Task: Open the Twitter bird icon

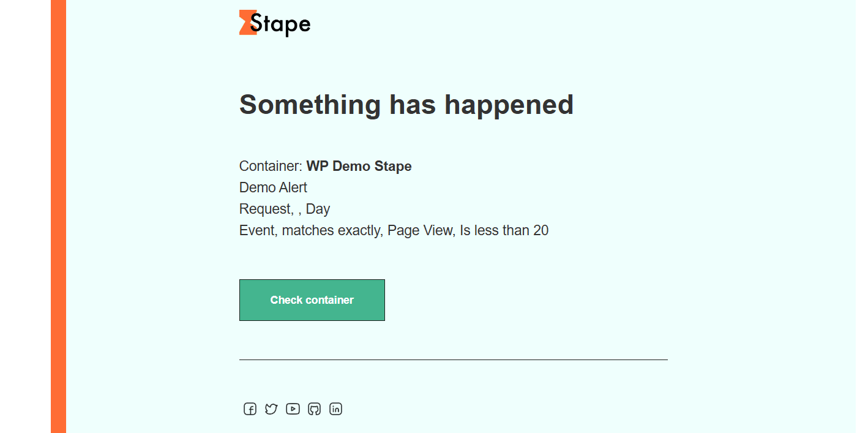Action: (x=271, y=409)
